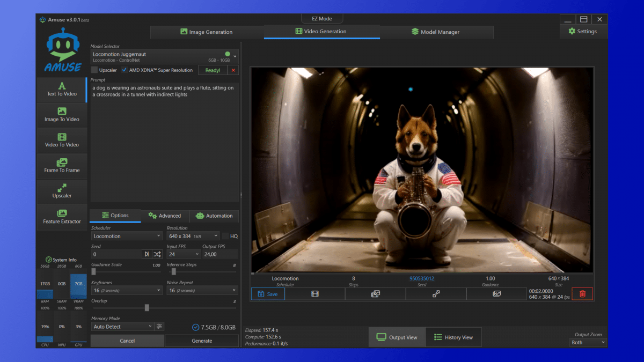Open the Scheduler dropdown showing Locomotion
Viewport: 644px width, 362px height.
point(127,236)
